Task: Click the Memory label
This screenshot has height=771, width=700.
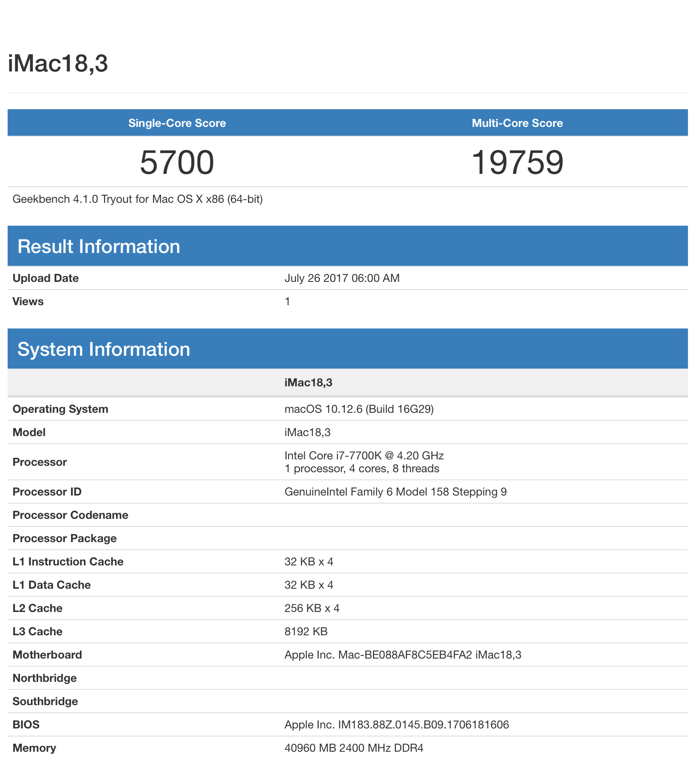Action: [35, 748]
